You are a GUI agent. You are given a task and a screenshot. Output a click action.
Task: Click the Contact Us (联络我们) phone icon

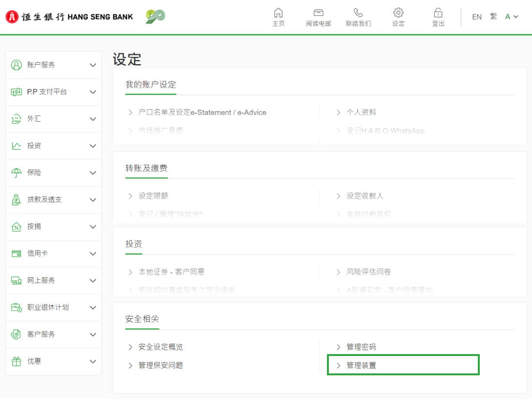(x=358, y=13)
